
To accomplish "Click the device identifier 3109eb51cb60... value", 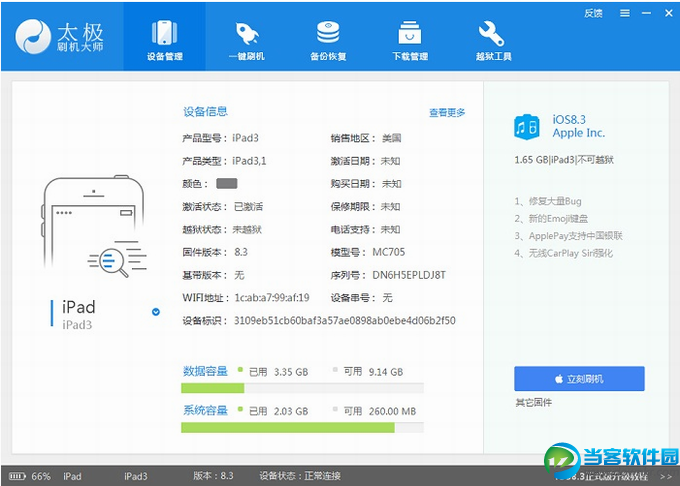I will click(x=345, y=321).
